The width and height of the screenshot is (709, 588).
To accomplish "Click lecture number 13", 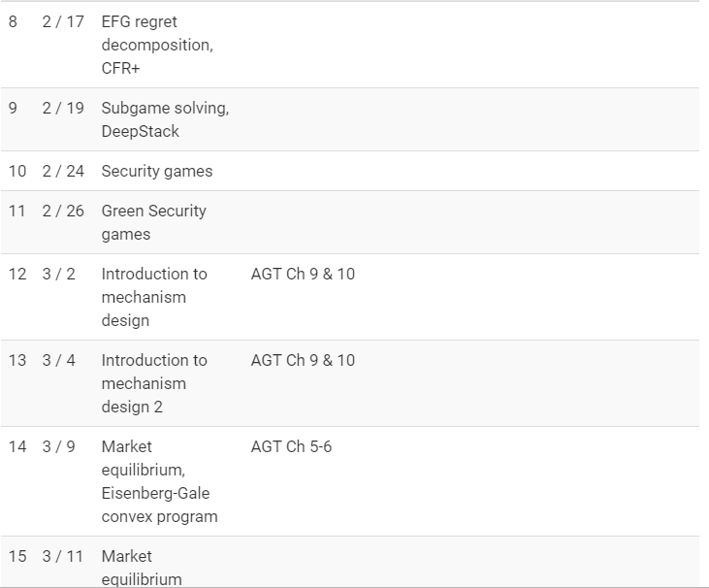I will click(17, 360).
